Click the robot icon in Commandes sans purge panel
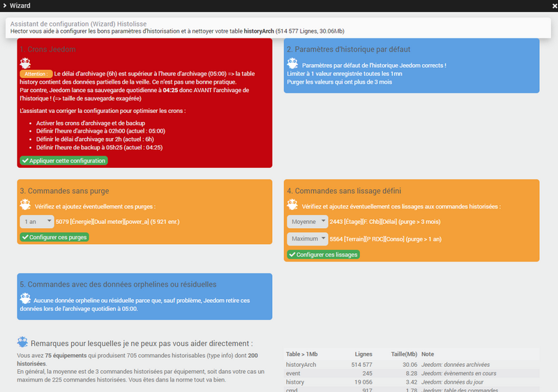This screenshot has width=558, height=392. (x=25, y=205)
